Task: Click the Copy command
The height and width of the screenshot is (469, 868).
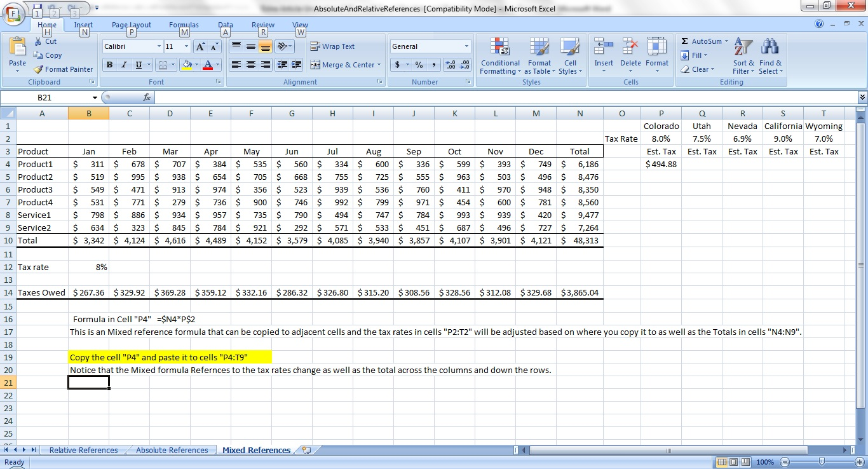Action: (x=48, y=55)
